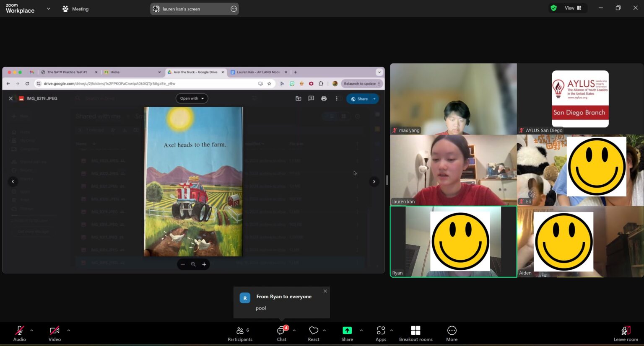Screen dimensions: 644x346
Task: Click Ryan's avatar in chat popup
Action: (245, 298)
